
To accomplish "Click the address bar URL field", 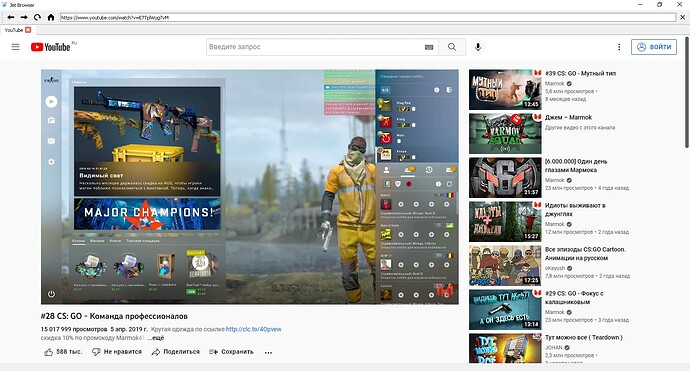I will (x=368, y=17).
